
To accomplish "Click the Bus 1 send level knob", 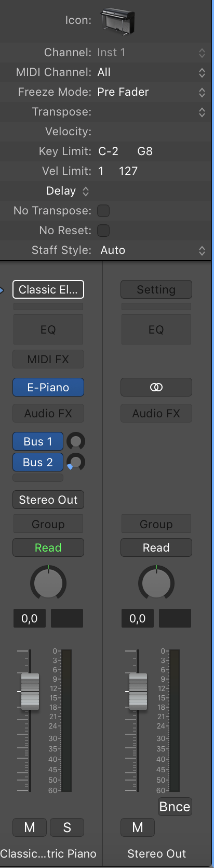I will click(x=76, y=441).
